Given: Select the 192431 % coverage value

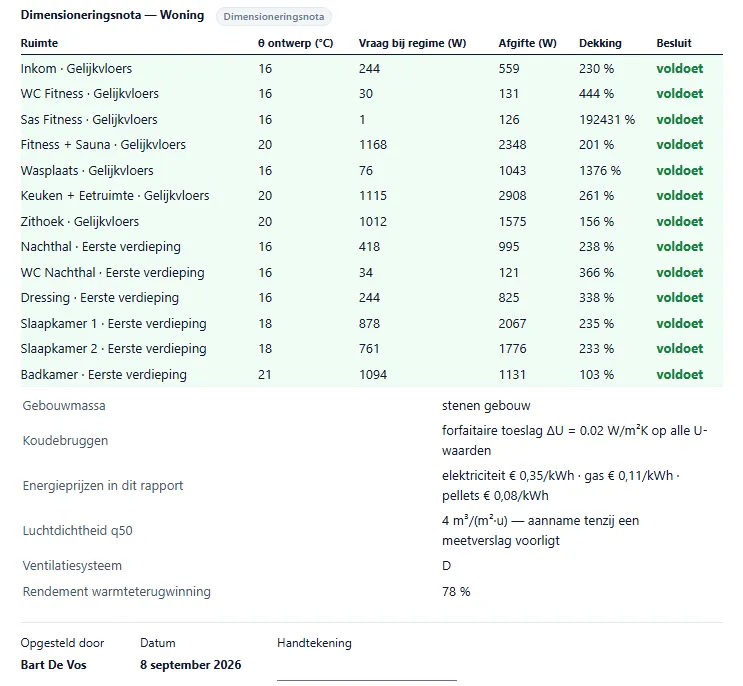Looking at the screenshot, I should pyautogui.click(x=607, y=119).
